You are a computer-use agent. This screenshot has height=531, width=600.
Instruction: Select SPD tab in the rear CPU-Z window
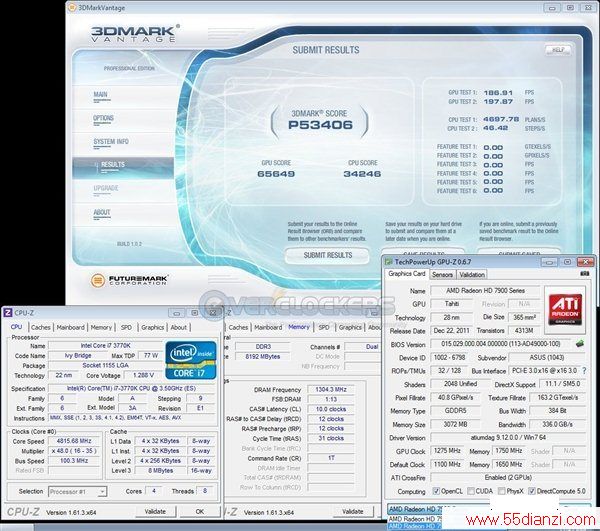[324, 327]
